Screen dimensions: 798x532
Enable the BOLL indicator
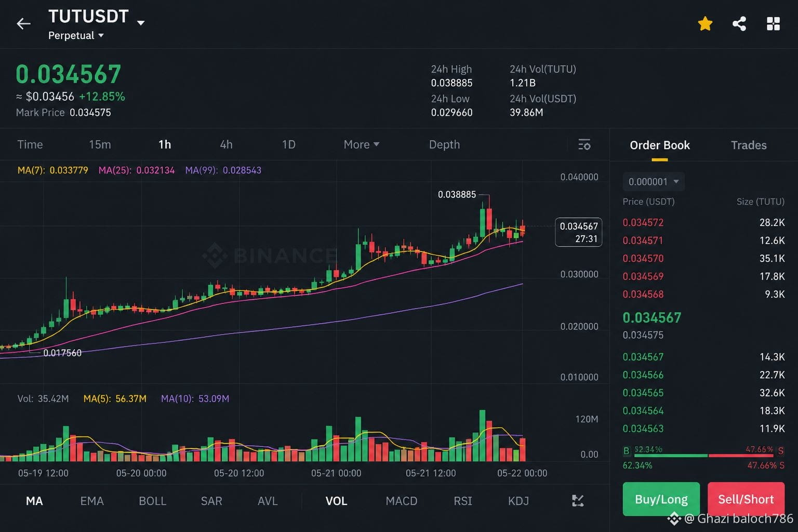coord(152,501)
